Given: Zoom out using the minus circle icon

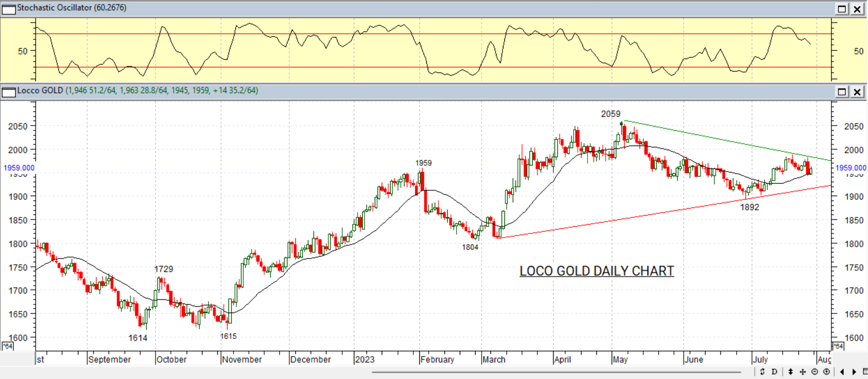Looking at the screenshot, I should (x=815, y=372).
